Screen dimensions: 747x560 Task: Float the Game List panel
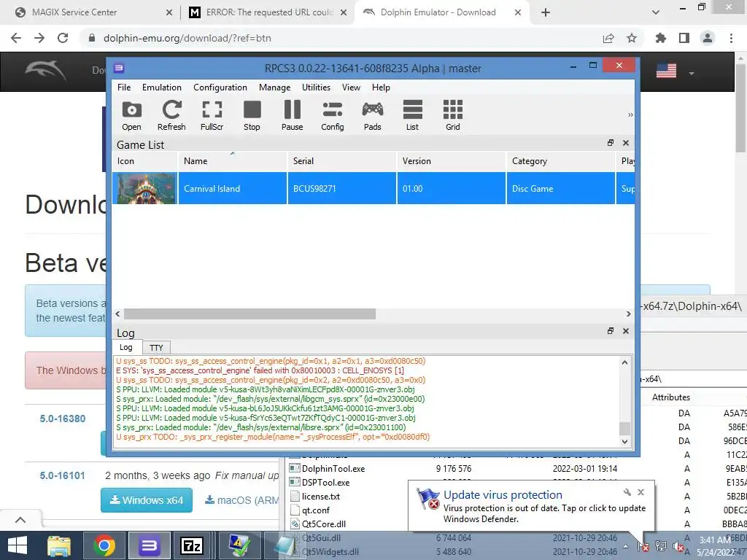click(611, 143)
